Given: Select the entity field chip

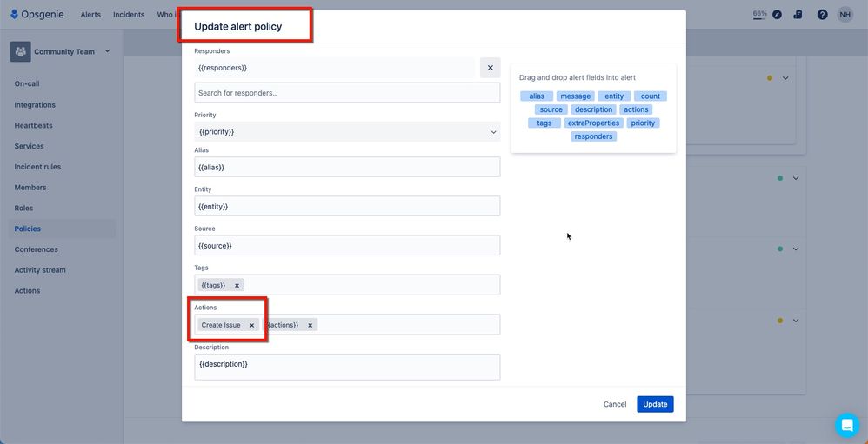Looking at the screenshot, I should (x=614, y=96).
